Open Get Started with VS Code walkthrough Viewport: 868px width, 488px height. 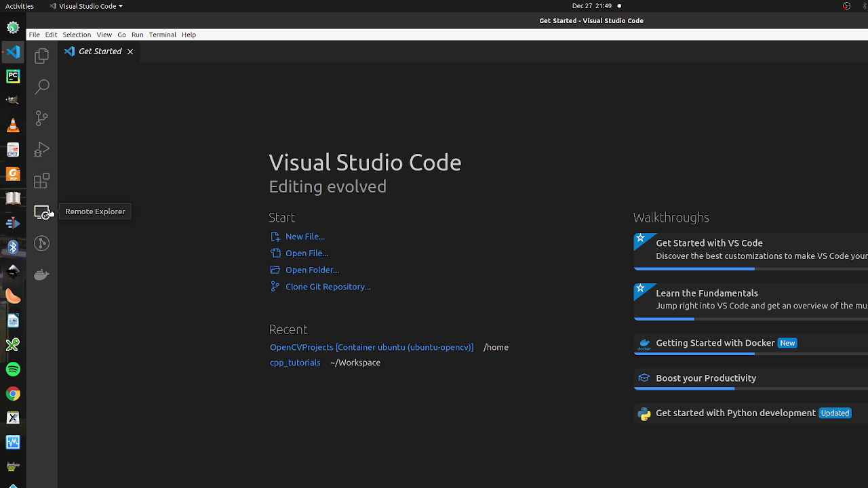(709, 243)
